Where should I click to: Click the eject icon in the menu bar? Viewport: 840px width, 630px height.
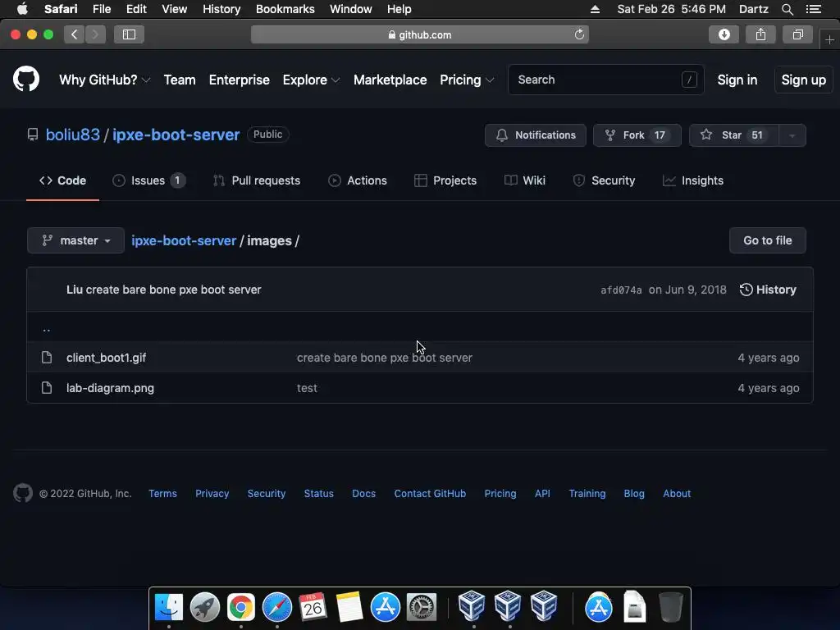tap(595, 9)
